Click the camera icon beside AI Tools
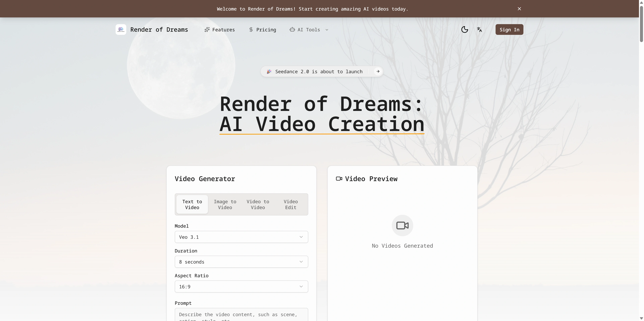 292,29
